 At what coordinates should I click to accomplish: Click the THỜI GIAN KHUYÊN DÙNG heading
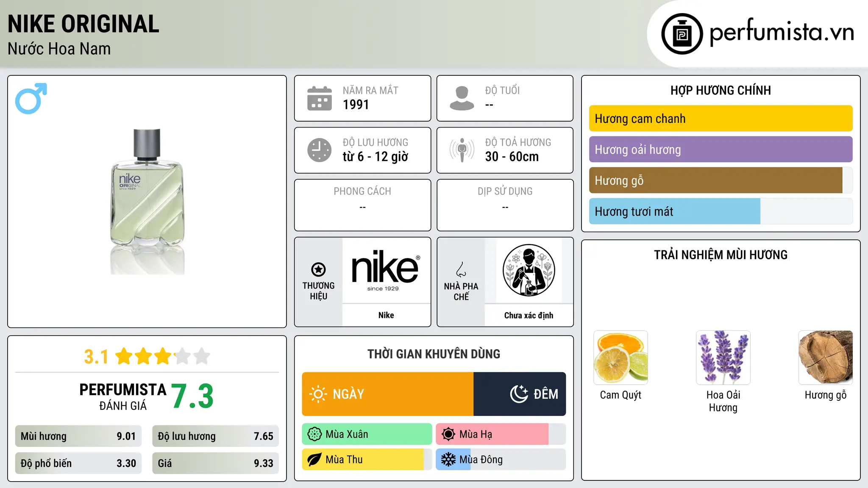pyautogui.click(x=434, y=354)
